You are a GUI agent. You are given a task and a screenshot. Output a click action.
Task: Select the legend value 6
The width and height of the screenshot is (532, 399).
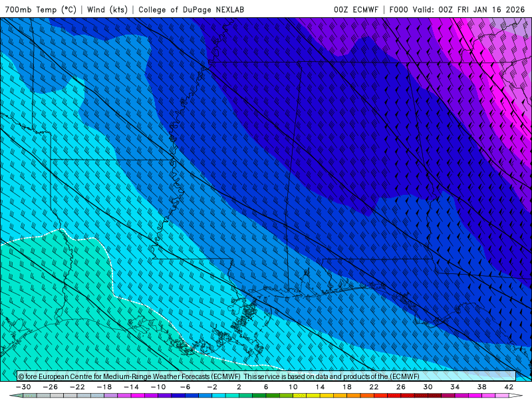(x=266, y=387)
